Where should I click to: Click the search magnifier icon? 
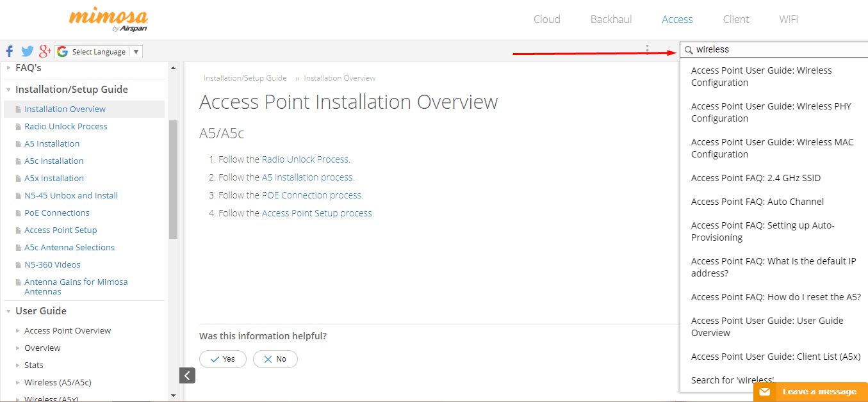689,50
